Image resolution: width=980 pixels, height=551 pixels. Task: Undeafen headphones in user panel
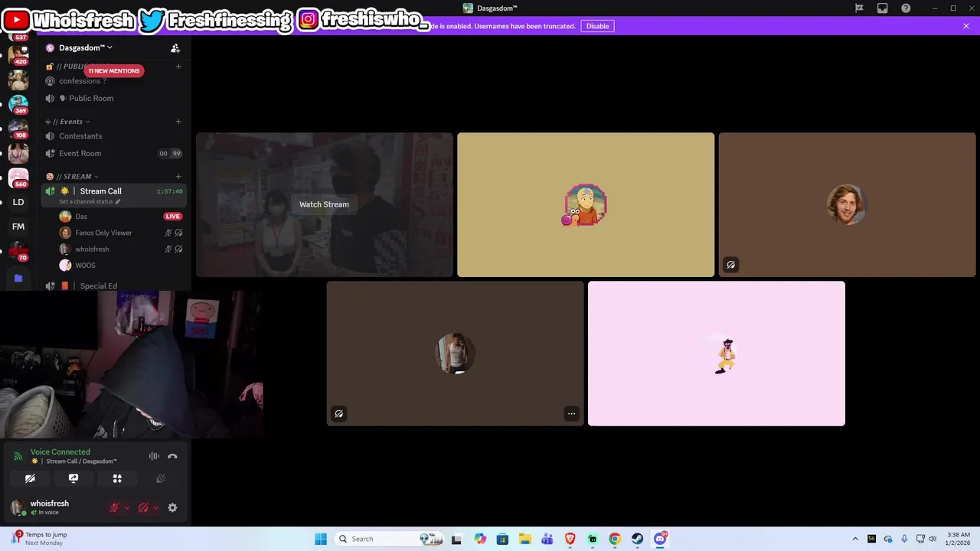click(x=143, y=507)
